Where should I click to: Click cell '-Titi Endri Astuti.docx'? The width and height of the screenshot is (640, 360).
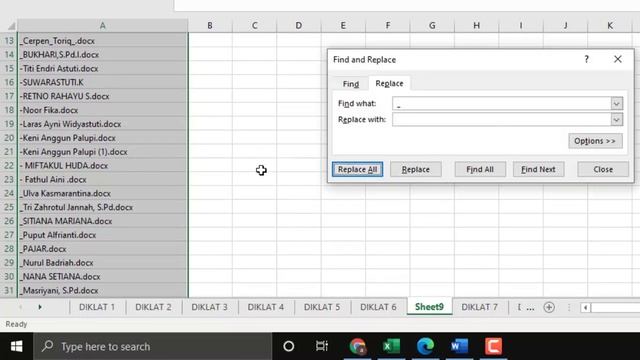pyautogui.click(x=102, y=69)
